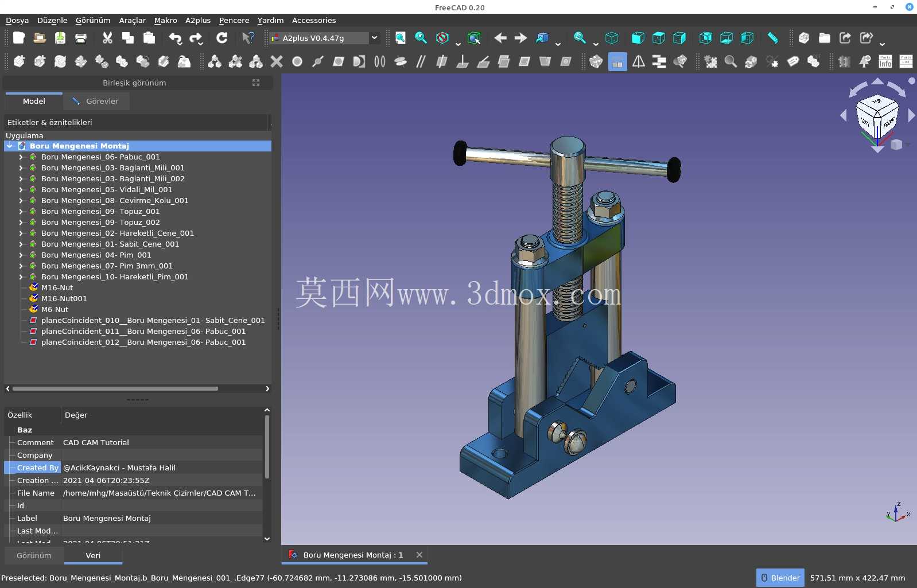Viewport: 917px width, 588px height.
Task: Click the Cut scissors icon
Action: [107, 38]
